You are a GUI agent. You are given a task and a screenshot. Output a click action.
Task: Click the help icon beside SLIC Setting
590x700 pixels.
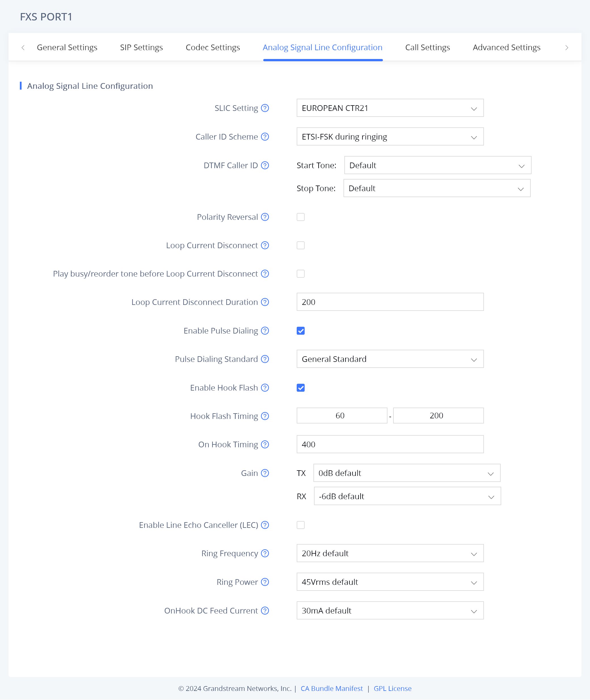(265, 108)
